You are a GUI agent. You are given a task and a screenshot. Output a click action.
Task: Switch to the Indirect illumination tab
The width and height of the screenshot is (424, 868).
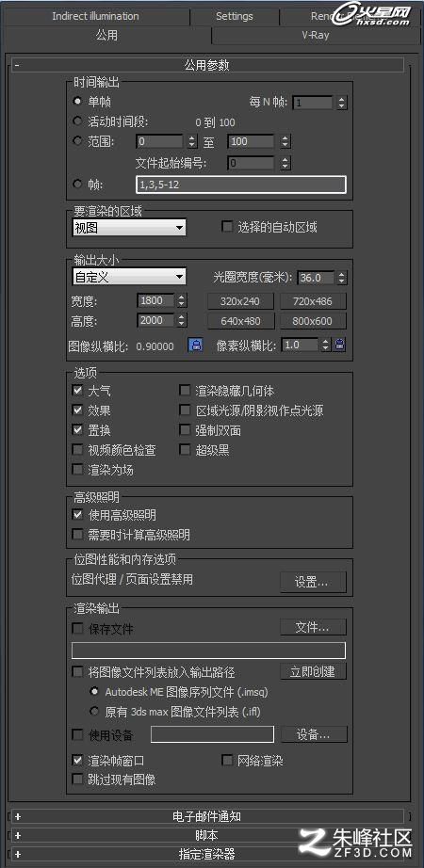pyautogui.click(x=95, y=16)
